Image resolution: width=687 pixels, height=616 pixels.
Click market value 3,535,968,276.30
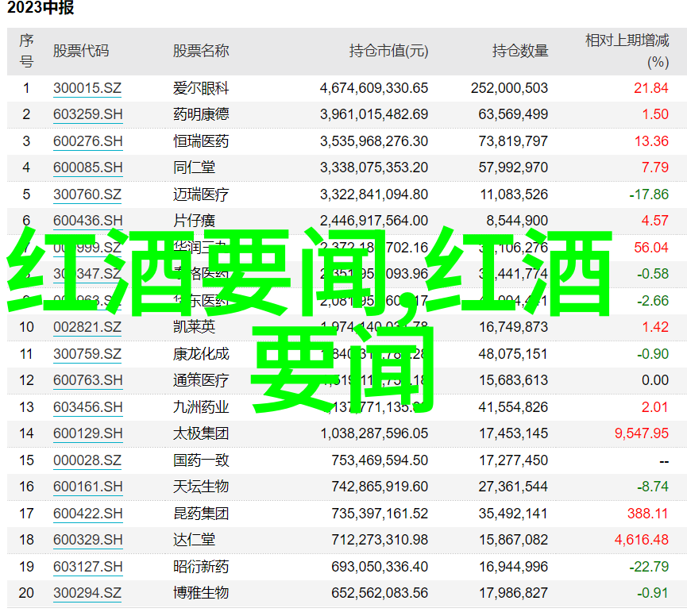coord(374,141)
